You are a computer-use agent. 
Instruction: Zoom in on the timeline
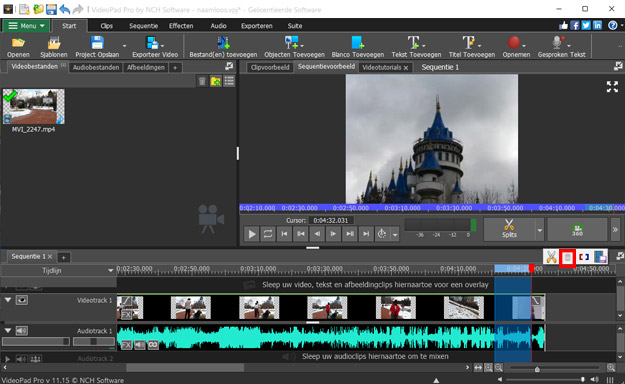[611, 368]
